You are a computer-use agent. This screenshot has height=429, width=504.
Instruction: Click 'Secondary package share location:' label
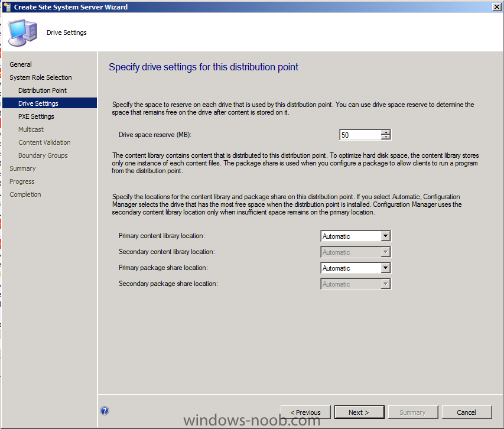click(x=168, y=284)
